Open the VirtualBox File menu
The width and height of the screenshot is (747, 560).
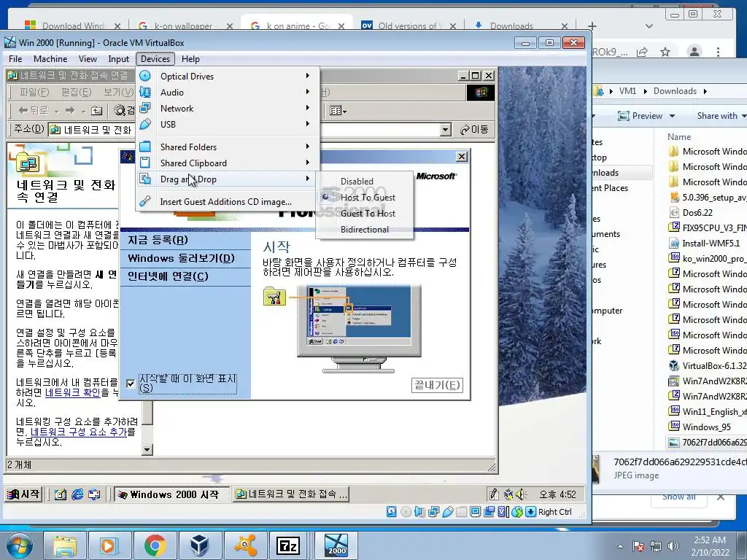pyautogui.click(x=15, y=59)
